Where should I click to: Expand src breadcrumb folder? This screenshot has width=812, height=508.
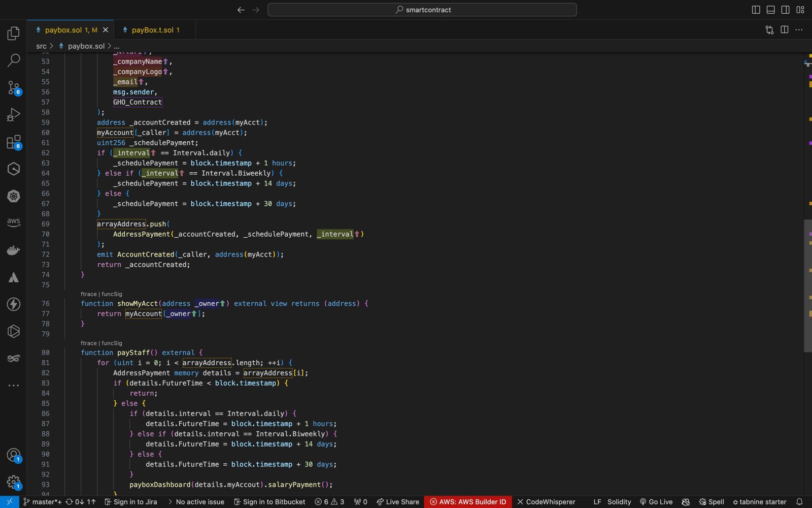click(41, 46)
